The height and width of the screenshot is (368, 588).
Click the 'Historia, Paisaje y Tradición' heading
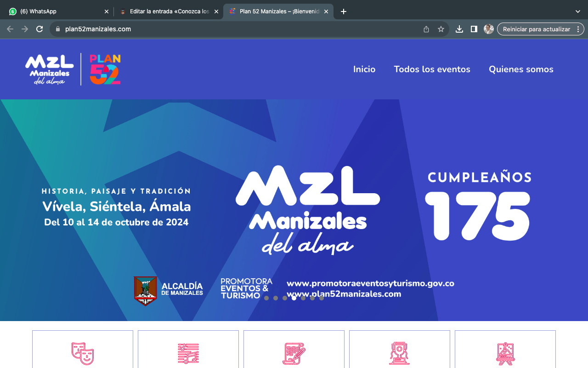click(116, 191)
